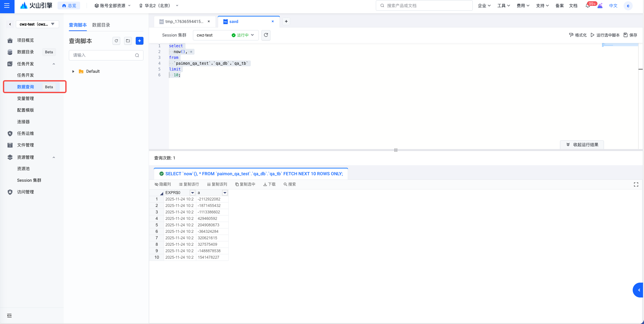
Task: Collapse the 任务开发 menu section
Action: tap(54, 64)
